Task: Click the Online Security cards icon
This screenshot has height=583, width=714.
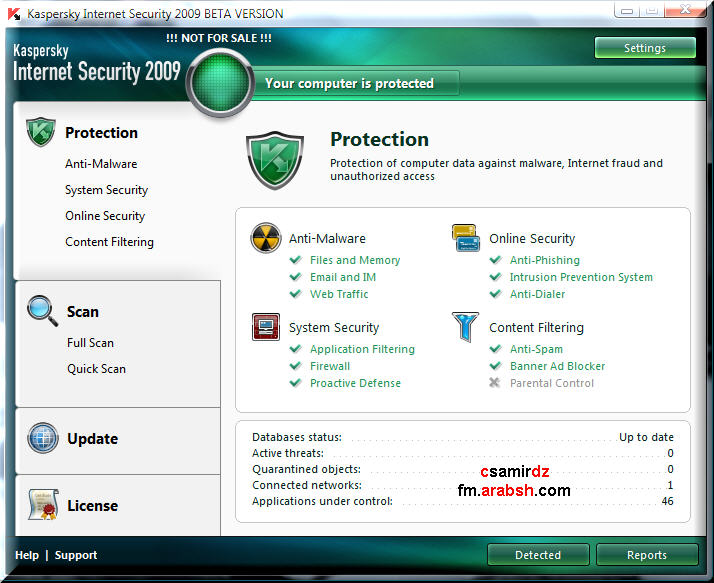Action: coord(465,237)
